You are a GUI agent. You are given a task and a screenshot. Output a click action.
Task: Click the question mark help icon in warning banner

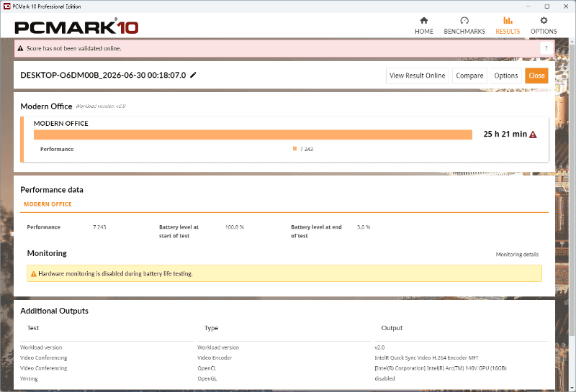546,48
